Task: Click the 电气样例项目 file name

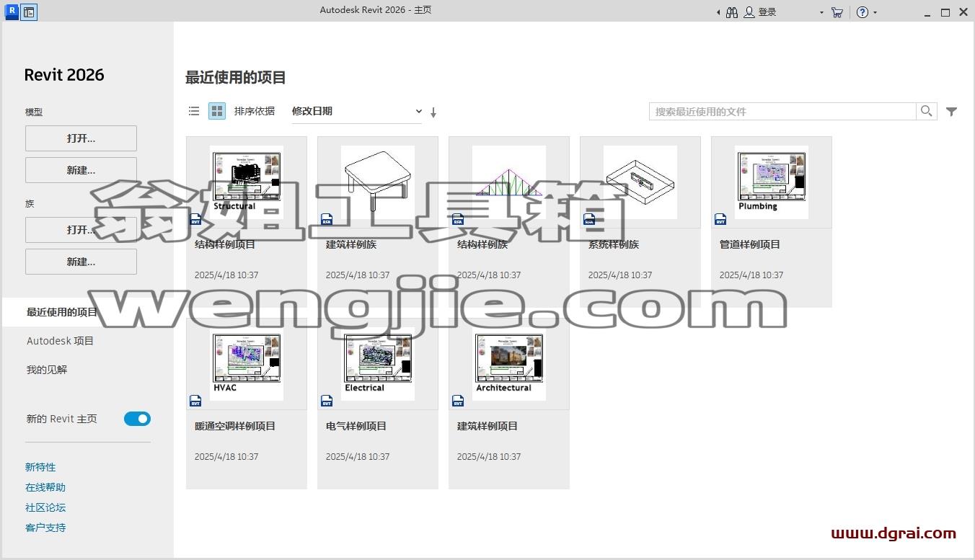Action: tap(356, 426)
